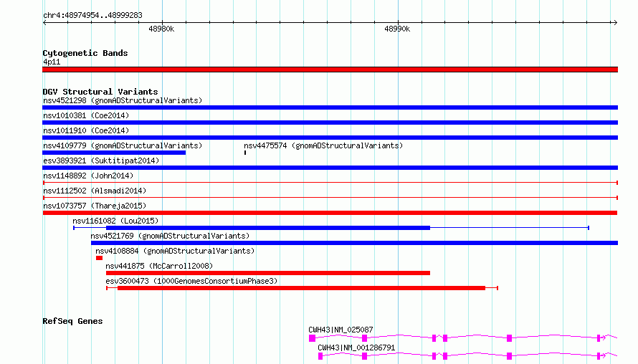Click the 48980k ruler position label
Viewport: 638px width, 364px height.
pyautogui.click(x=161, y=29)
